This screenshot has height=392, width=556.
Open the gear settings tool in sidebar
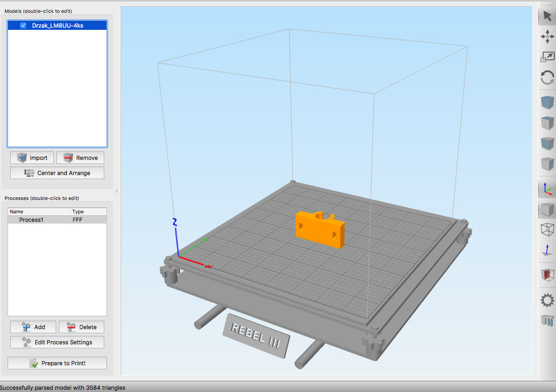547,300
